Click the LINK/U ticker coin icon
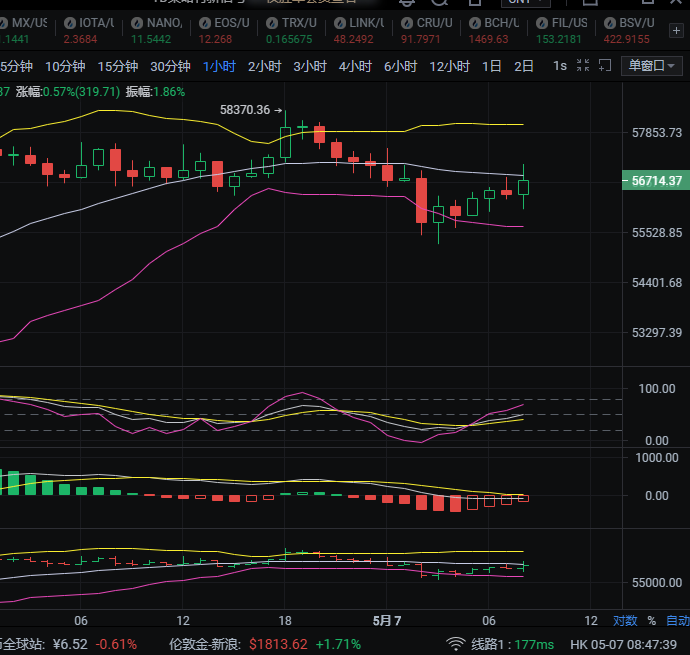 pos(339,22)
